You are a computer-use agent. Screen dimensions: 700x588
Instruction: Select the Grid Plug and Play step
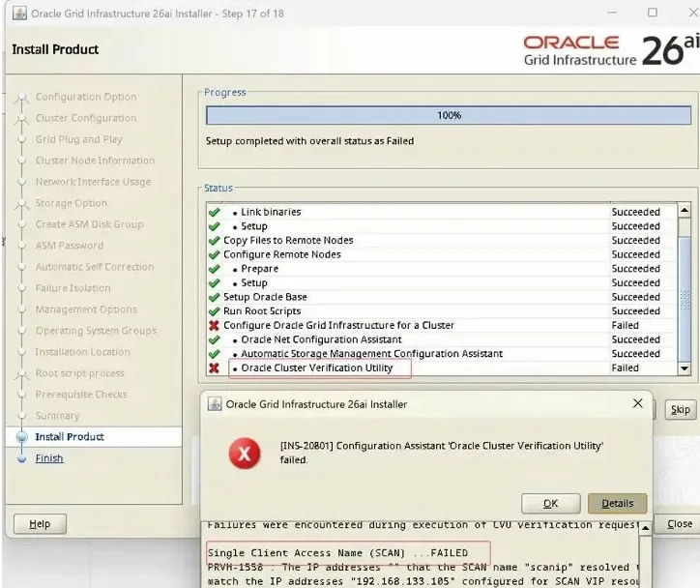(x=78, y=139)
